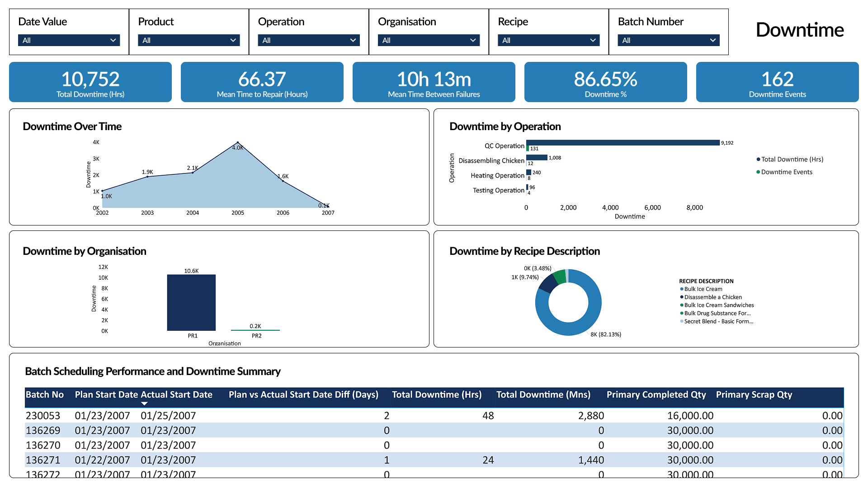Expand the Product filter dropdown
The width and height of the screenshot is (868, 488).
click(189, 40)
